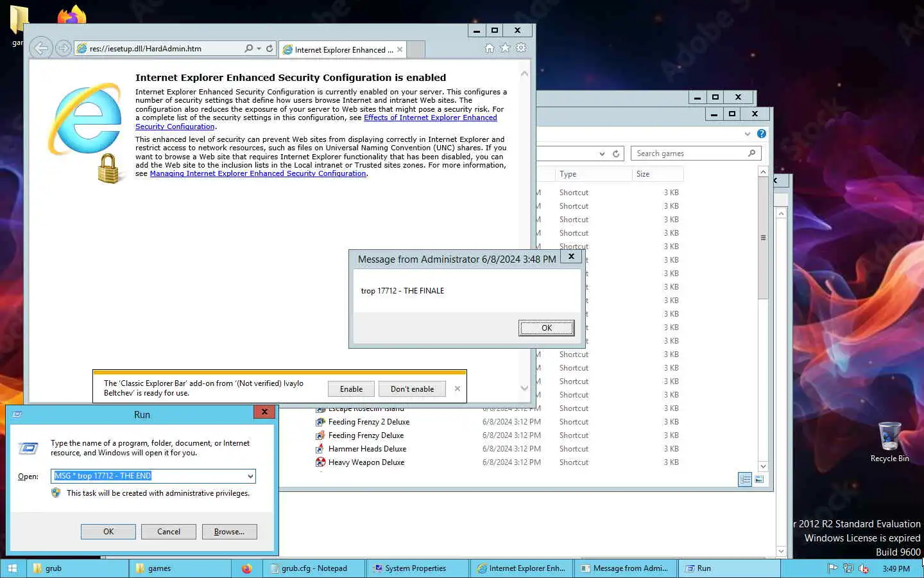Switch to grub.cfg Notepad taskbar button
The image size is (924, 578).
314,568
